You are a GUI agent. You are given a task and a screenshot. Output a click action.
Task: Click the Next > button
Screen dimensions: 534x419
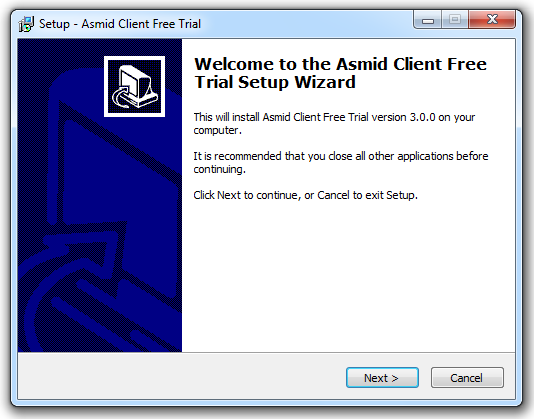382,377
